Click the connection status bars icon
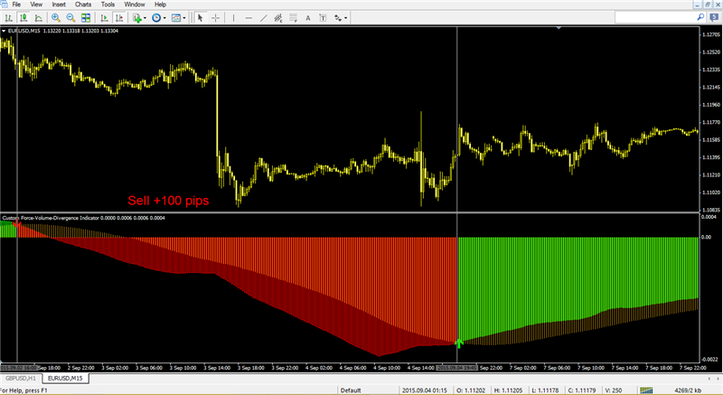723x395 pixels. pyautogui.click(x=646, y=390)
